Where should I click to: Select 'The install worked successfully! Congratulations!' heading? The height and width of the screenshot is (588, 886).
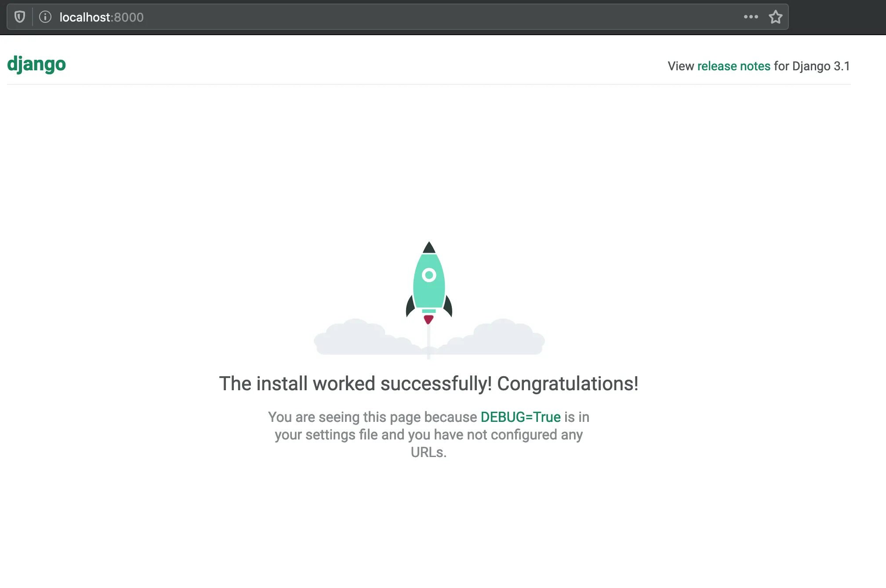(428, 384)
